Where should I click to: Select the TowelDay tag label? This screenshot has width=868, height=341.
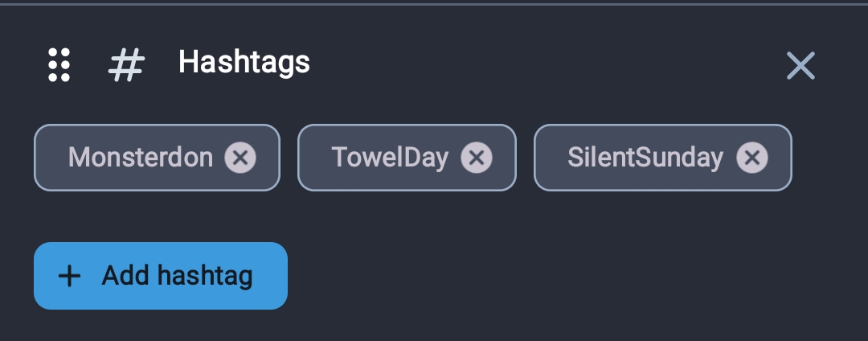pos(390,158)
